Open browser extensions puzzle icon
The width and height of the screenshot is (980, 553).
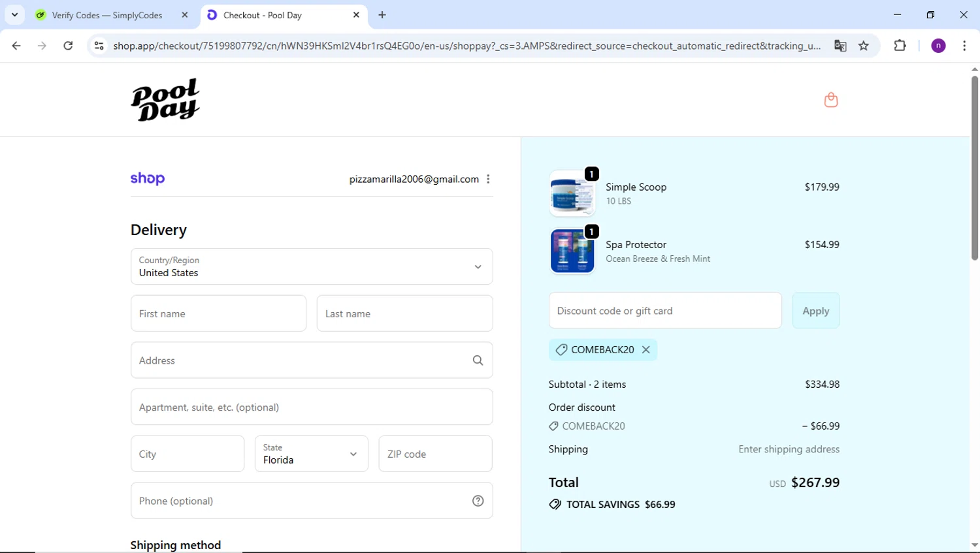(900, 46)
